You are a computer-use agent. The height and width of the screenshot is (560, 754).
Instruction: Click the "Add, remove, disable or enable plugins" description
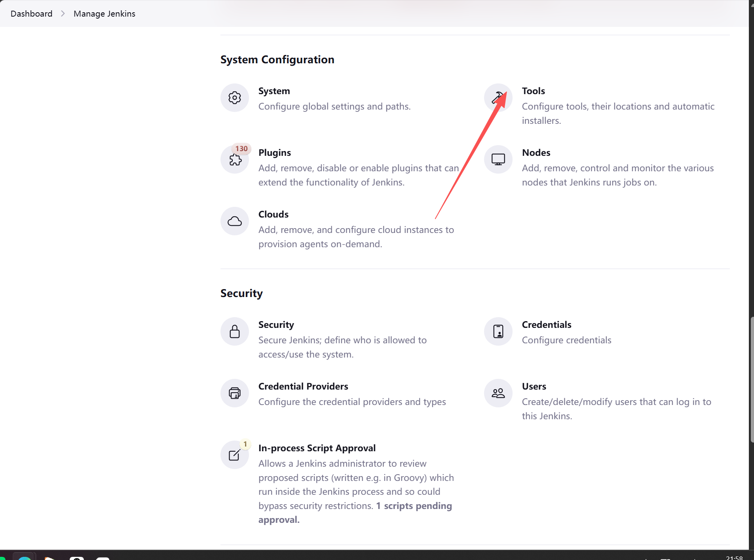359,175
